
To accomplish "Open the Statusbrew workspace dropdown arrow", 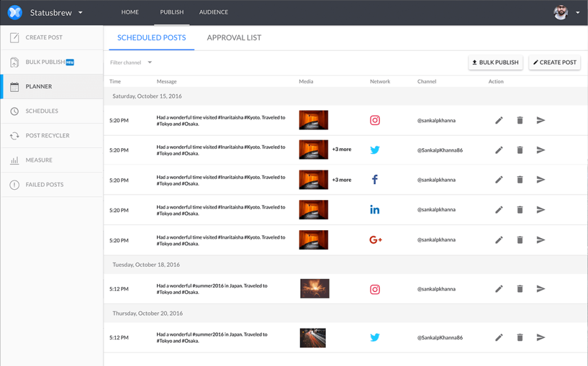I will coord(80,12).
